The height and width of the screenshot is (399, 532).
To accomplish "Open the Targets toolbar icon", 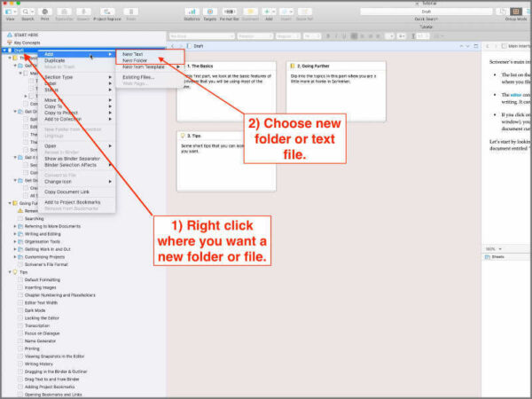I will 210,12.
